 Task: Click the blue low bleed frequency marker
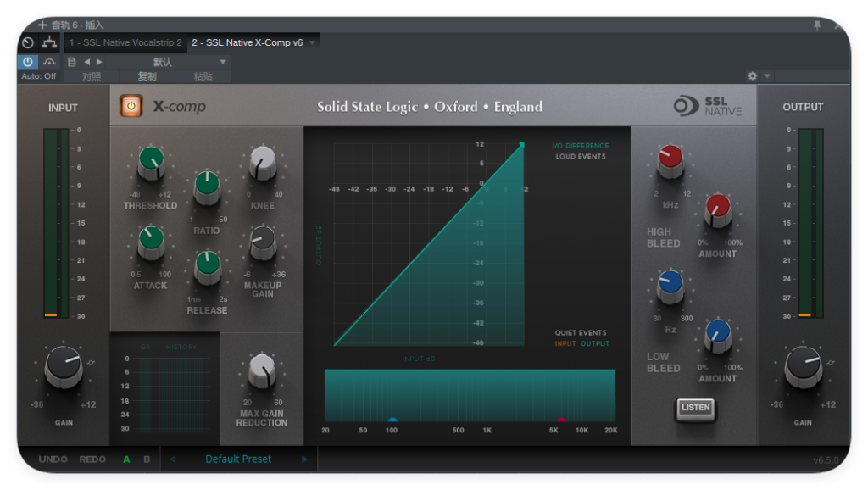point(392,420)
